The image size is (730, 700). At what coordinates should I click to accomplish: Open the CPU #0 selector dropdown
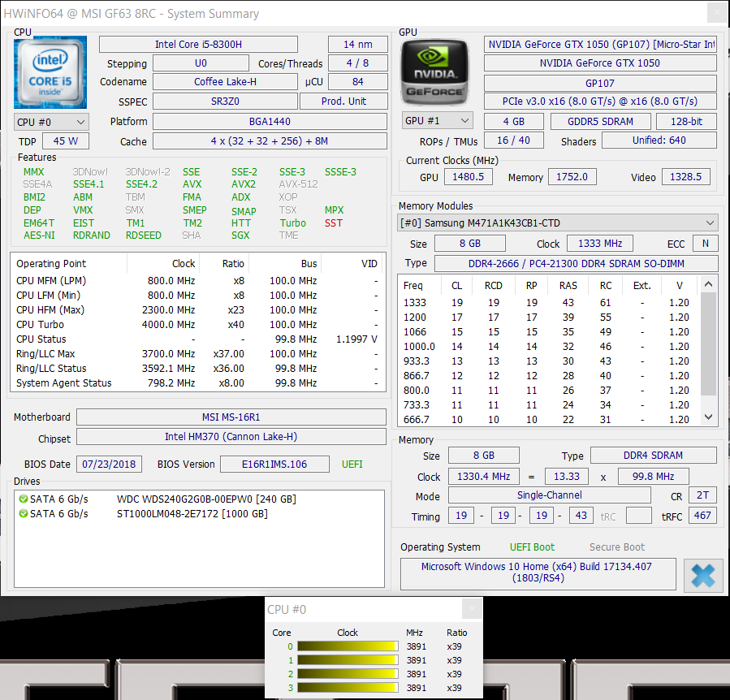click(x=51, y=122)
